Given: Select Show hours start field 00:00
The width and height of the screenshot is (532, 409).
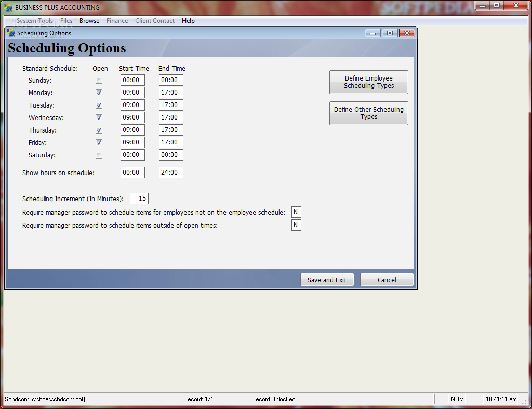Looking at the screenshot, I should (132, 173).
